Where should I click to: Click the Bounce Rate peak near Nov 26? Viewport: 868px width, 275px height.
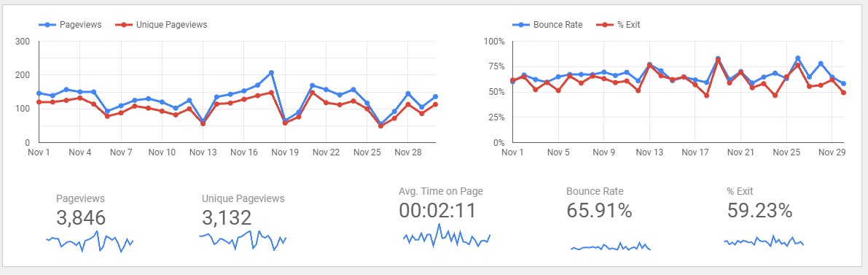click(x=798, y=58)
